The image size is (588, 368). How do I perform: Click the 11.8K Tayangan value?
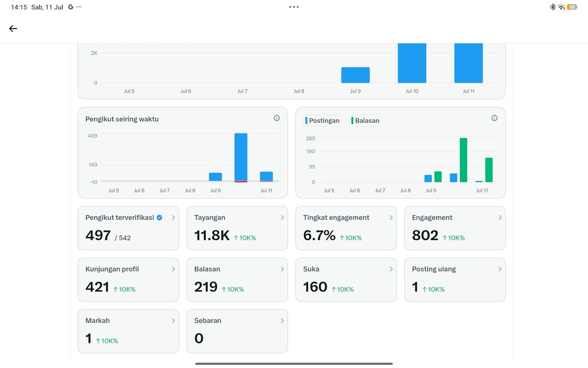pos(212,236)
